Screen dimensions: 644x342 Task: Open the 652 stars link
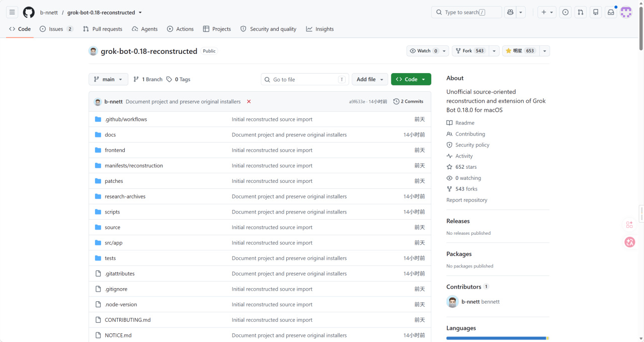[x=461, y=167]
